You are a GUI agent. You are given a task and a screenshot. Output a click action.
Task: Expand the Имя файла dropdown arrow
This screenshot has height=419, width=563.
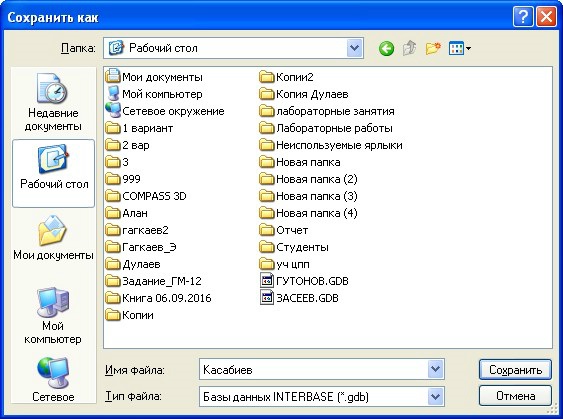[435, 369]
